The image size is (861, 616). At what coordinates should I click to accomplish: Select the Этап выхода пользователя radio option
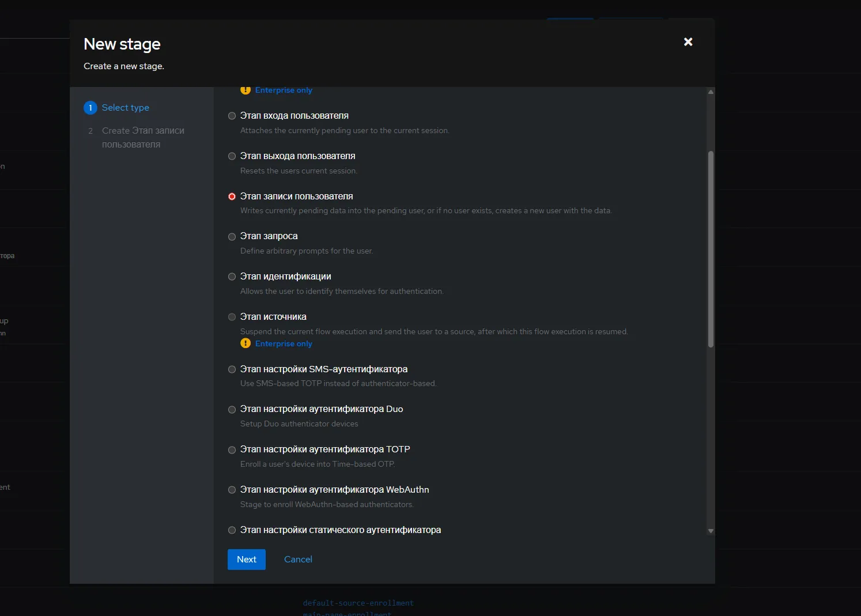click(232, 156)
